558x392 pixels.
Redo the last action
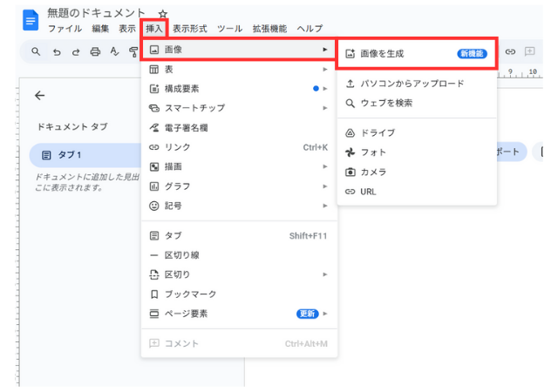76,52
